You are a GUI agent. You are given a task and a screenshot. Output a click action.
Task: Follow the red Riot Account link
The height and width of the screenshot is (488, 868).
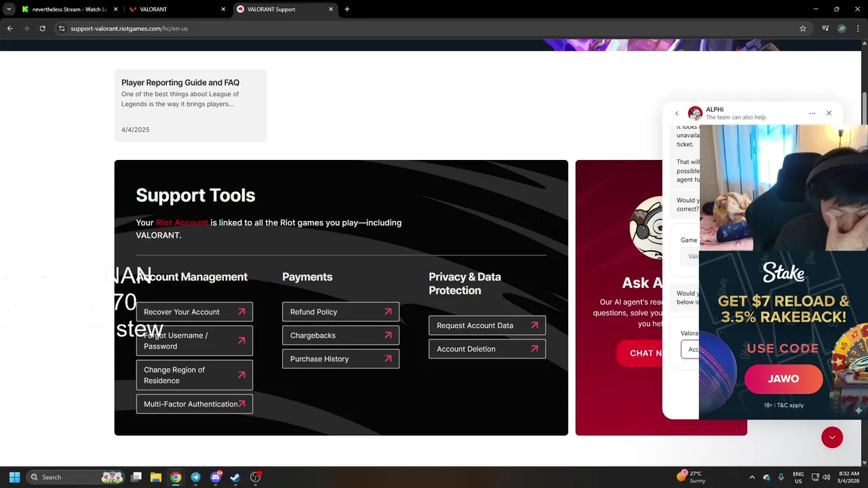pyautogui.click(x=182, y=222)
